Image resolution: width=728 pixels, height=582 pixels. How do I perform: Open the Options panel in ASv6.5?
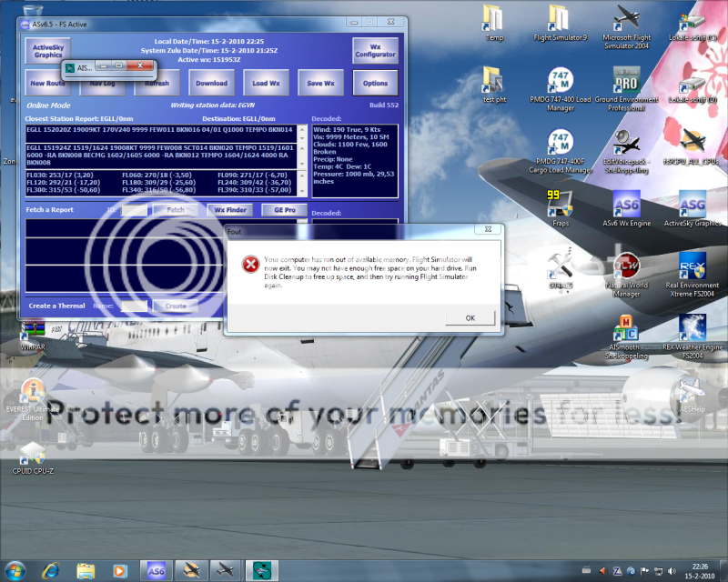click(375, 83)
